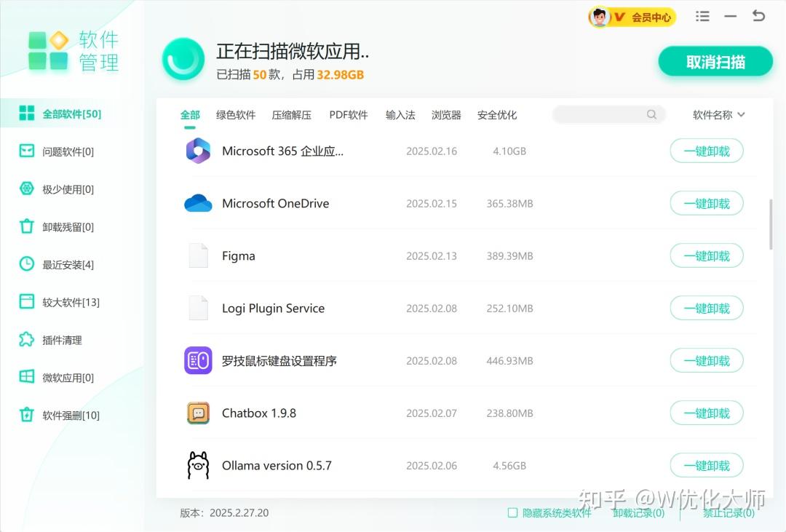Switch to 输入法 tab
The width and height of the screenshot is (786, 532).
point(400,115)
